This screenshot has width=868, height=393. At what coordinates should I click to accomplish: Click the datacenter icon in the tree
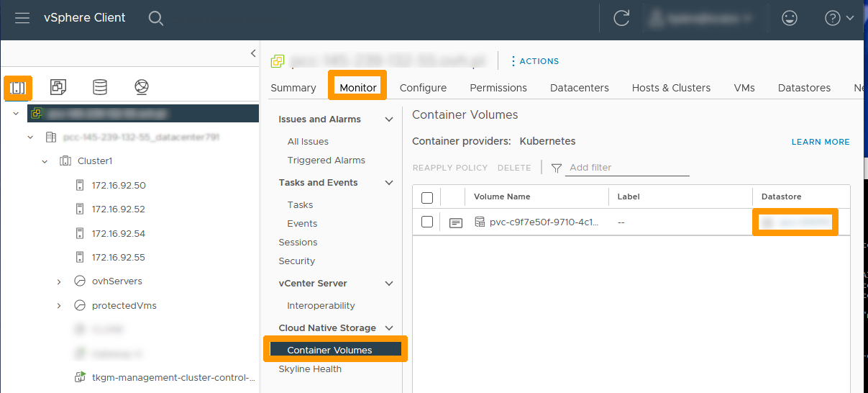click(x=50, y=137)
